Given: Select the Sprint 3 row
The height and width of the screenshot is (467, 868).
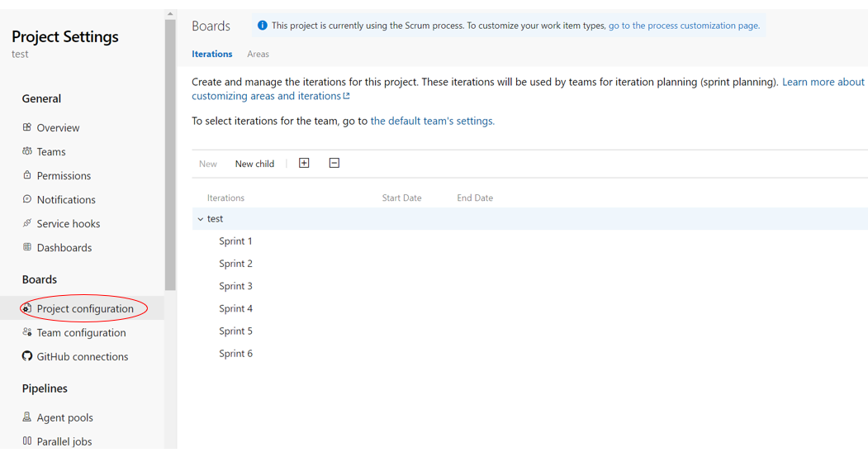Looking at the screenshot, I should click(529, 286).
